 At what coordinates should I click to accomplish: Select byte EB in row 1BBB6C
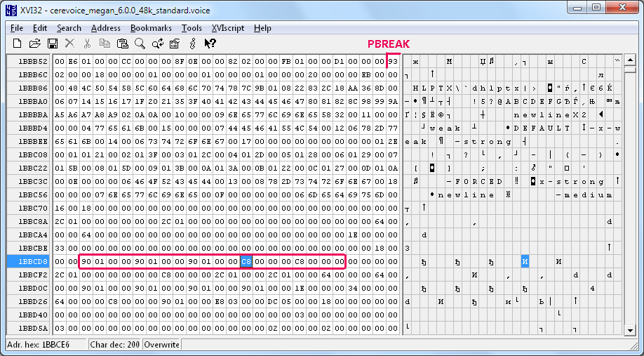point(366,75)
